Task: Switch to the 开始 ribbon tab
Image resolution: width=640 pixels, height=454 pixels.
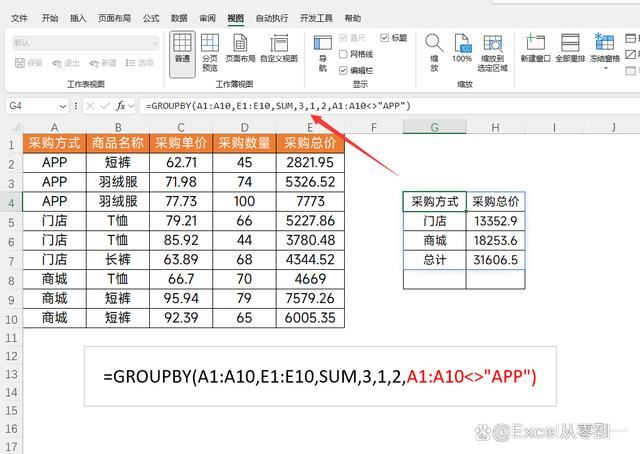Action: pyautogui.click(x=50, y=18)
